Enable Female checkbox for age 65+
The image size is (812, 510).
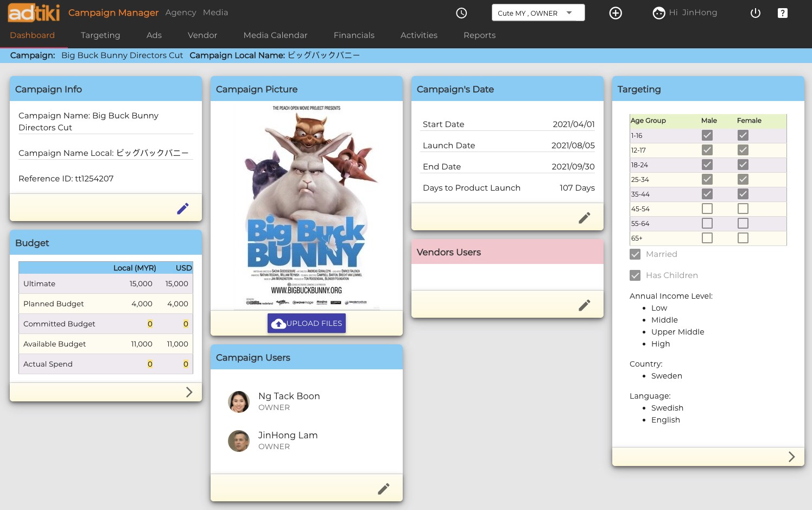(x=743, y=238)
